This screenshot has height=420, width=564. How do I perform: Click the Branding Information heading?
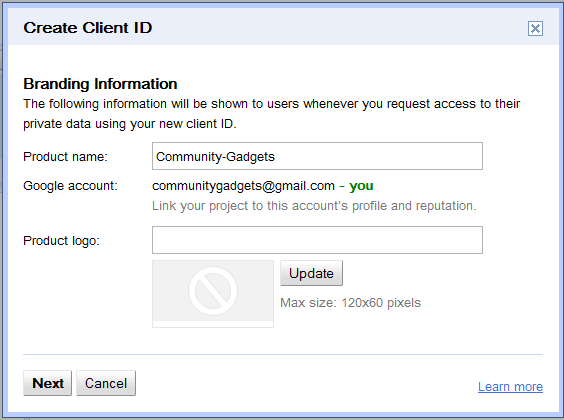(100, 84)
